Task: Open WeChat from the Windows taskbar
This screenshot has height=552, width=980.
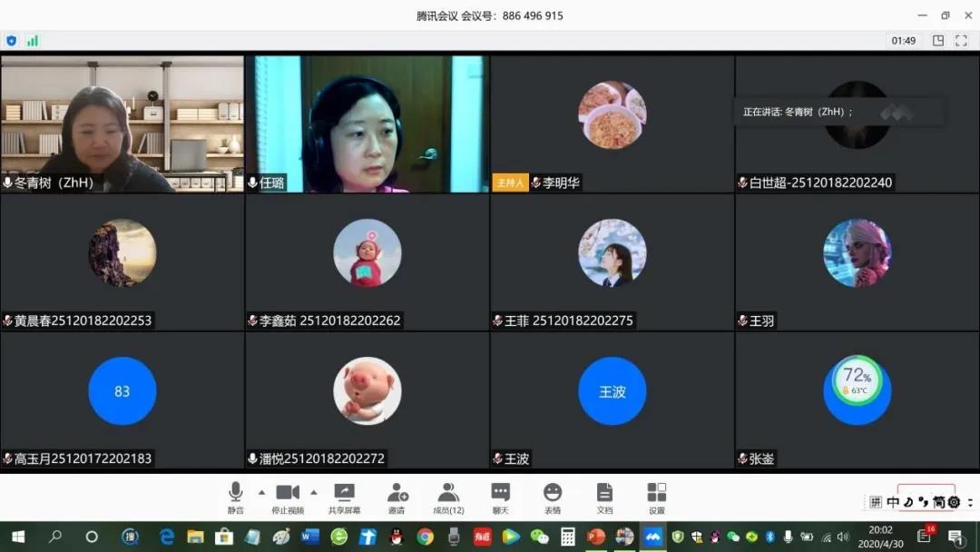Action: point(540,537)
